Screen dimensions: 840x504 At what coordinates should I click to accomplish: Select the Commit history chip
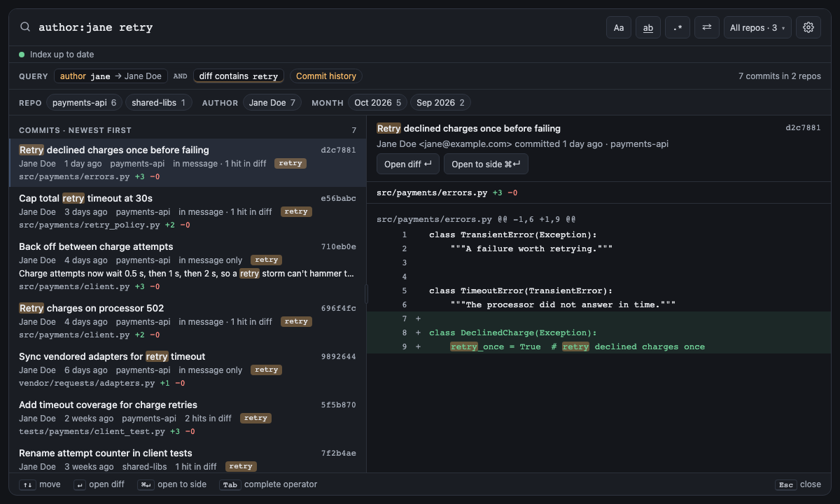pos(326,76)
